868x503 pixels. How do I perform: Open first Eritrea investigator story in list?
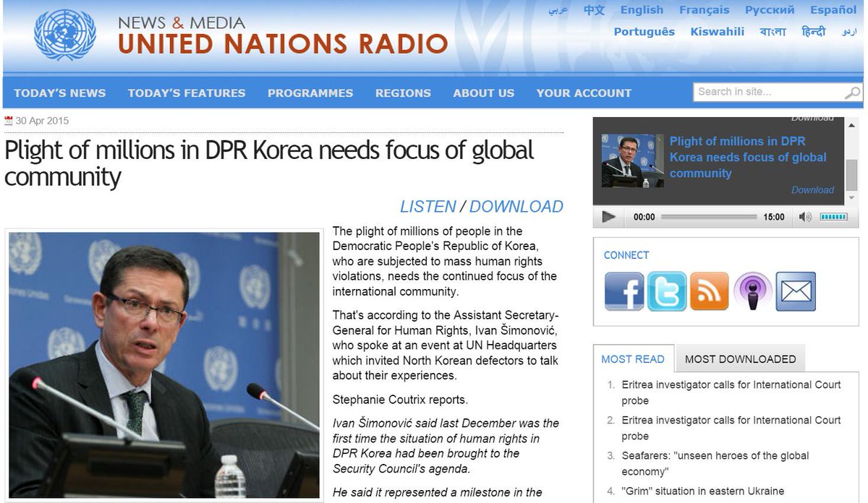point(731,392)
